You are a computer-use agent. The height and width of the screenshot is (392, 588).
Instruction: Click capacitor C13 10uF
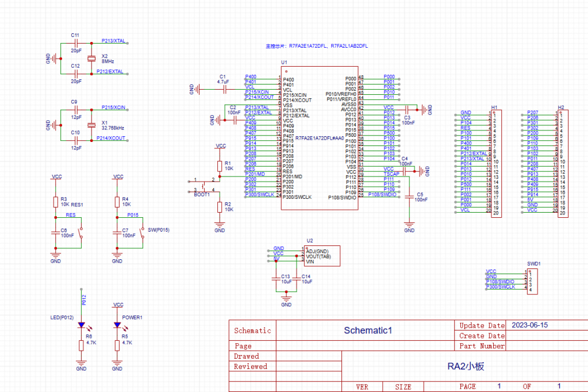point(276,279)
